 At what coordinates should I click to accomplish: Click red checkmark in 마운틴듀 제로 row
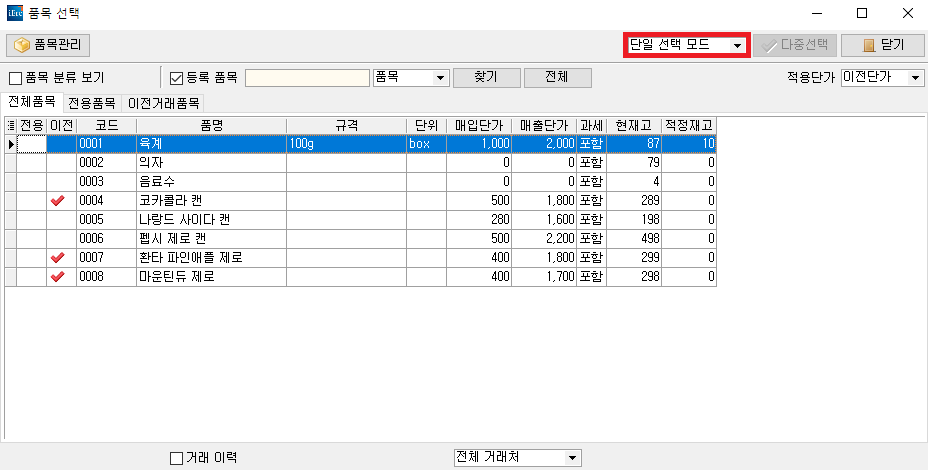57,277
